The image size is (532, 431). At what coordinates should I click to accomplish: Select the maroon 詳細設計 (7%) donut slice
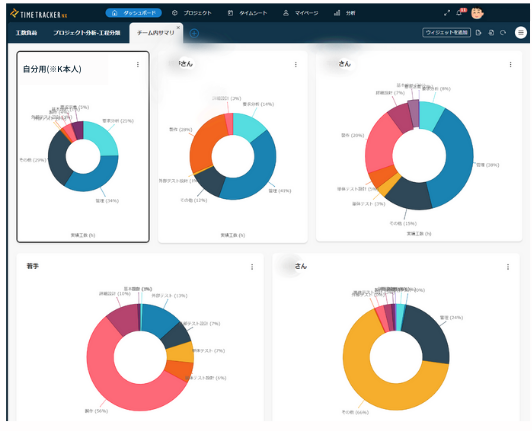coord(401,118)
